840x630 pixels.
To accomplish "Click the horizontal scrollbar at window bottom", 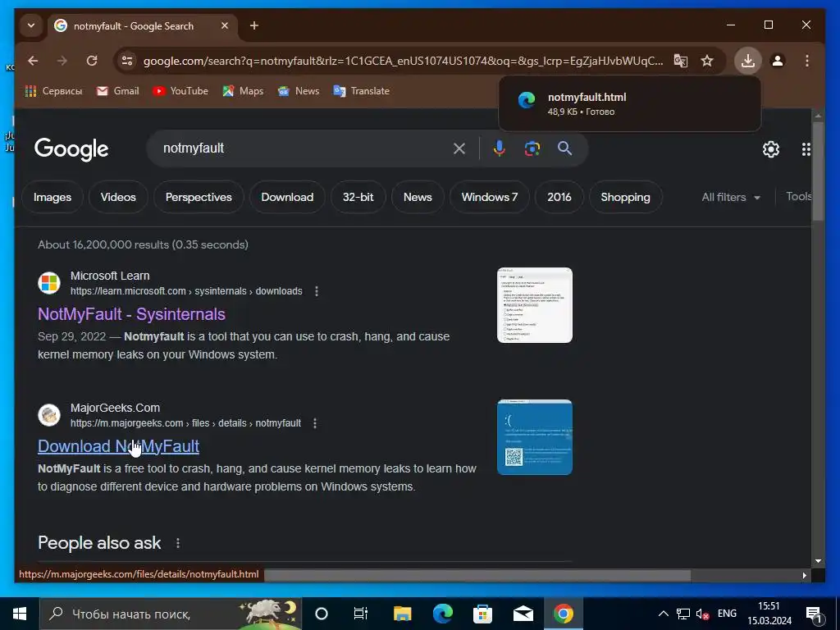I will pos(477,575).
